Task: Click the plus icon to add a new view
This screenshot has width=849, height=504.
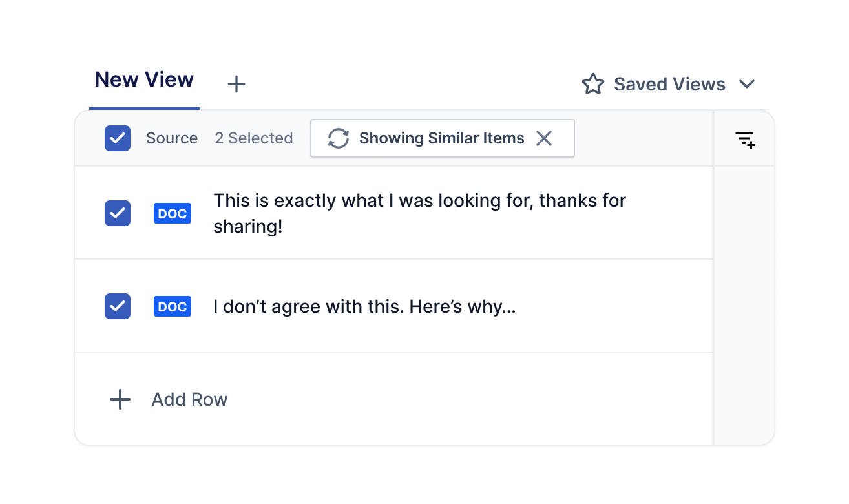Action: coord(236,84)
